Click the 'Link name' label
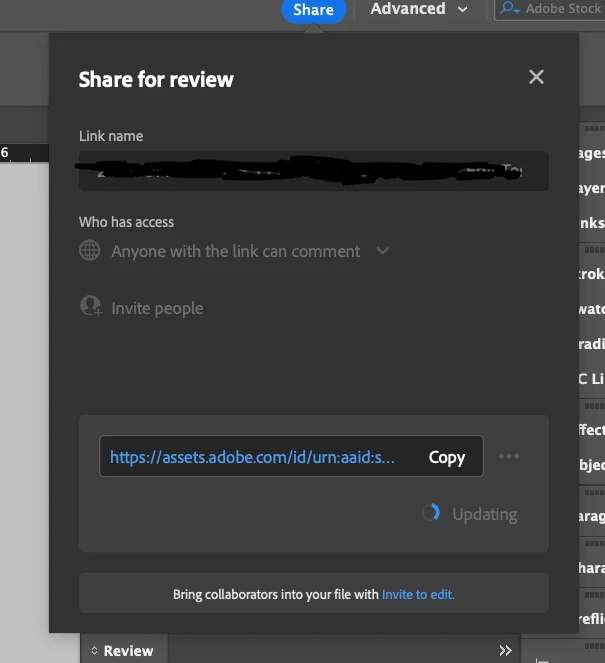The image size is (605, 663). (111, 136)
